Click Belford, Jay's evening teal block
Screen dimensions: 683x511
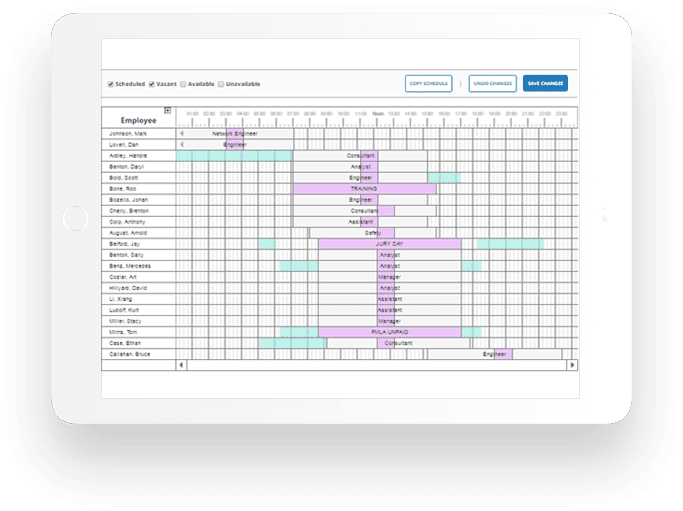[x=510, y=244]
